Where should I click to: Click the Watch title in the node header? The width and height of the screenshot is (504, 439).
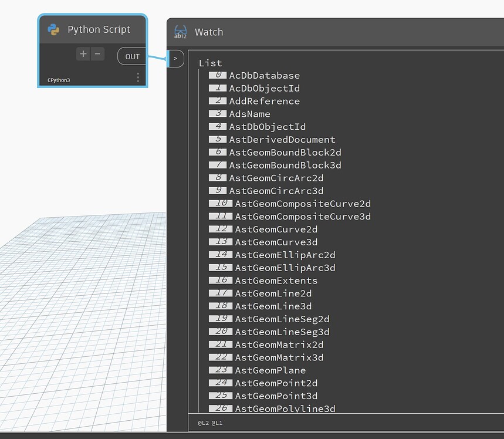click(x=209, y=32)
